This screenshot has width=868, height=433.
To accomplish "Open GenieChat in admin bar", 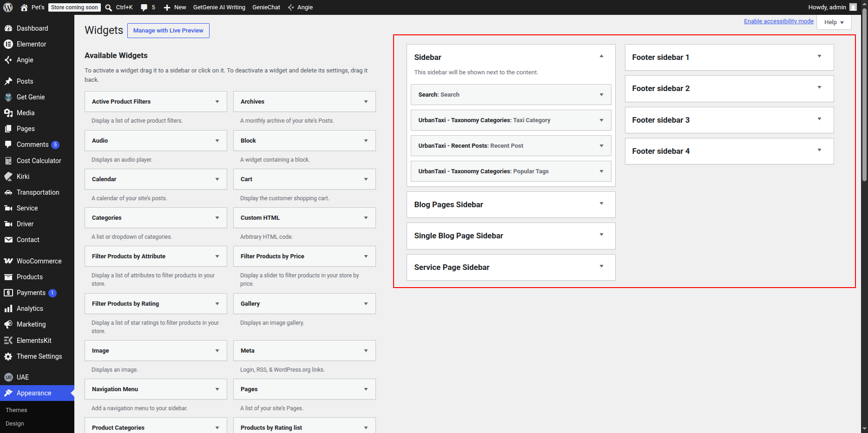I will point(266,7).
